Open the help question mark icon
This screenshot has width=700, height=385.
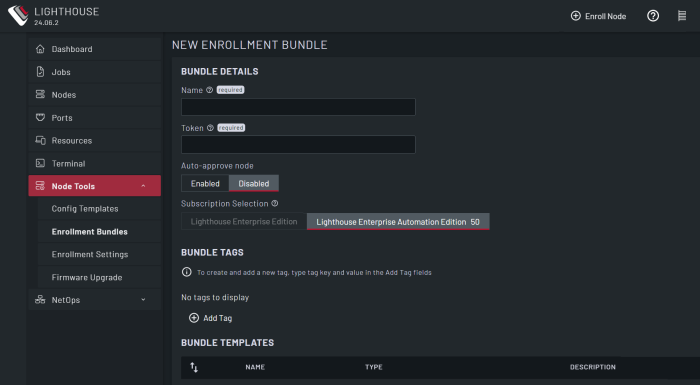653,16
